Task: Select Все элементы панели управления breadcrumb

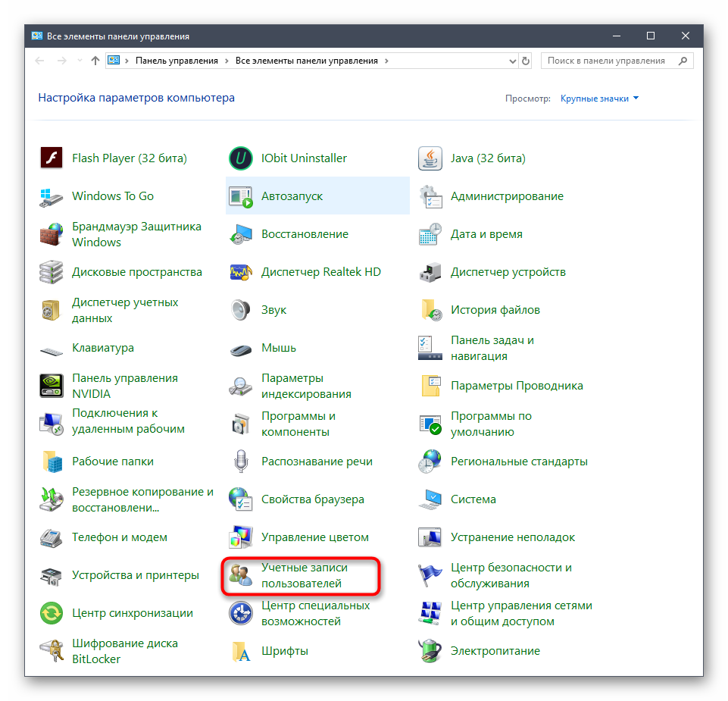Action: pyautogui.click(x=306, y=61)
